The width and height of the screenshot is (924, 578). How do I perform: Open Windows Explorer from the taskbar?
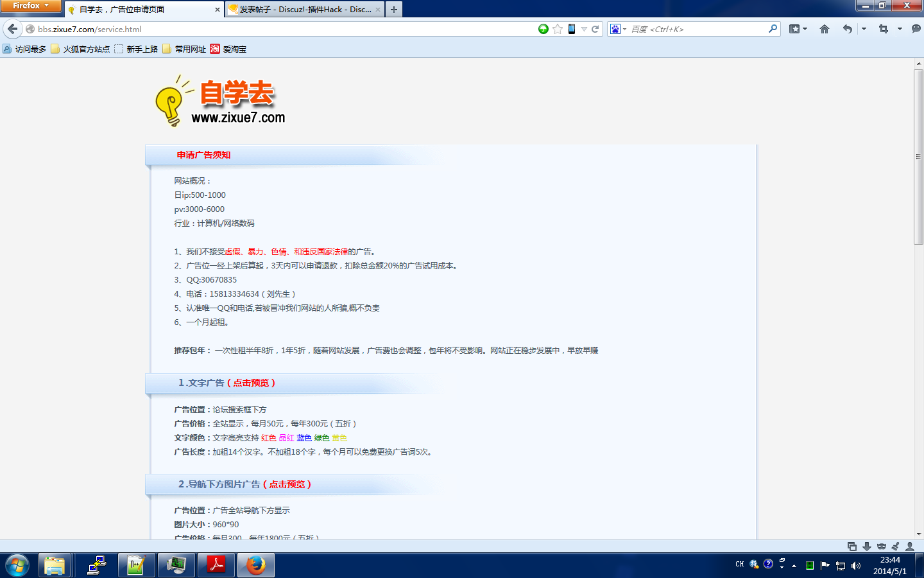[x=55, y=566]
